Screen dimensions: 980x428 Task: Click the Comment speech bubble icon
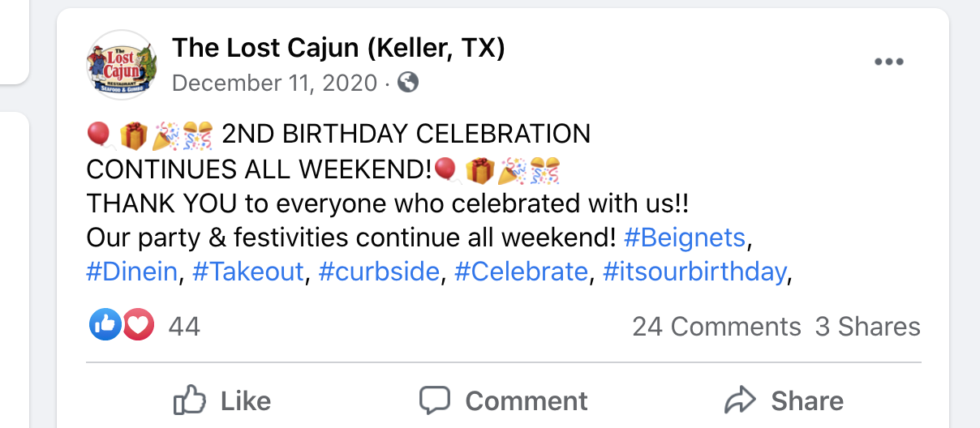pyautogui.click(x=435, y=400)
